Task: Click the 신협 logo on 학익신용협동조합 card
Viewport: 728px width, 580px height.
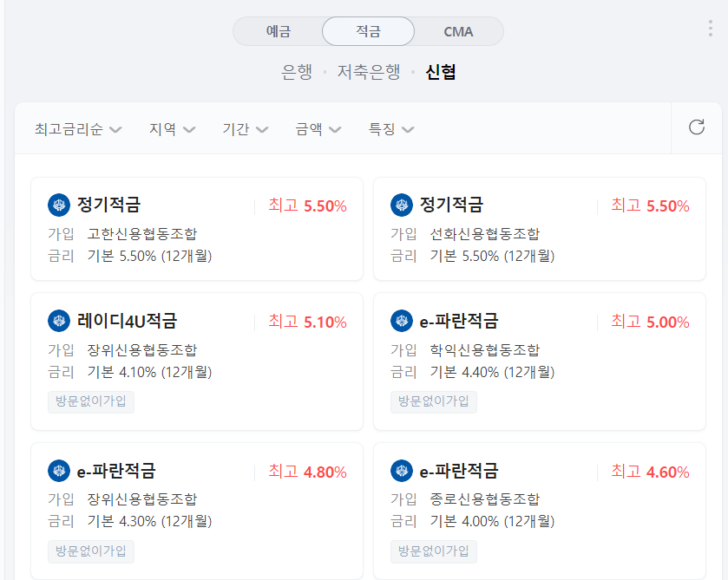Action: 402,321
